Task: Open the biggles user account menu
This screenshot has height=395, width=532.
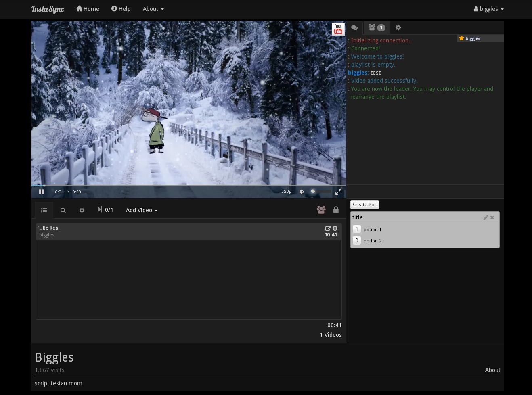Action: tap(488, 9)
